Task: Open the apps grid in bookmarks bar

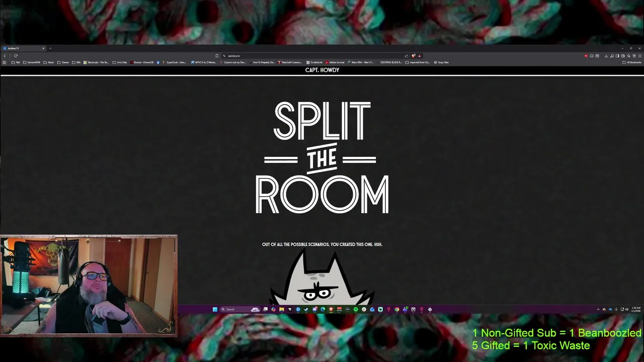Action: coord(5,62)
